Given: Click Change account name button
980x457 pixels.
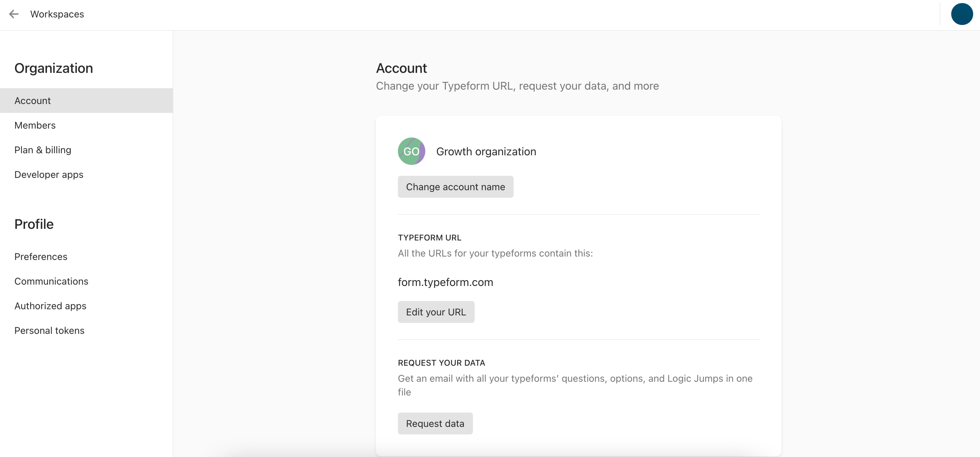Looking at the screenshot, I should click(455, 187).
